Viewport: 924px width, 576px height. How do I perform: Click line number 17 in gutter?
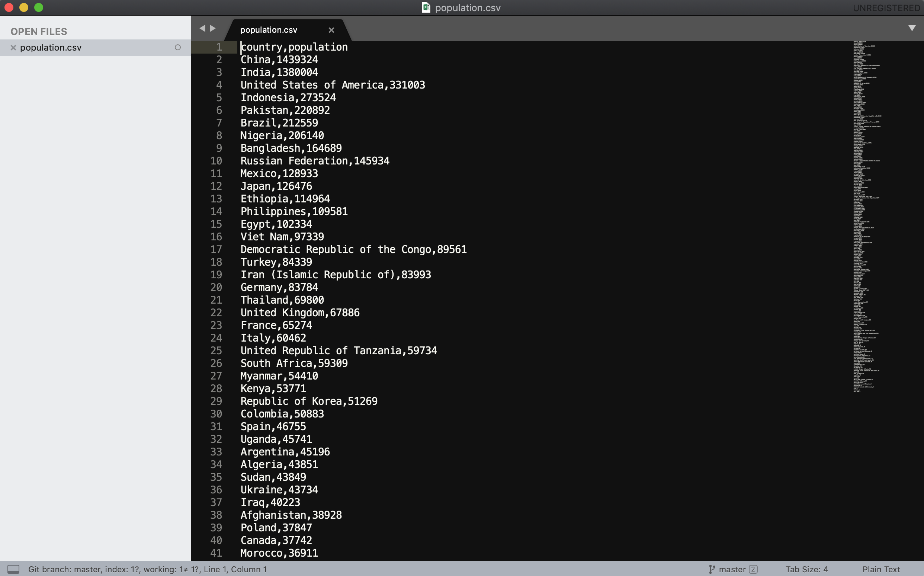(x=216, y=249)
